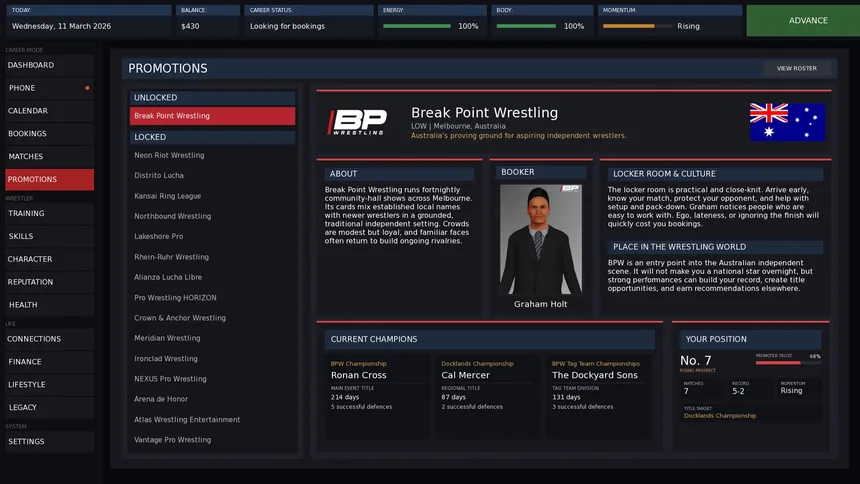Click the No. 7 position ranking
This screenshot has height=484, width=860.
pos(695,361)
